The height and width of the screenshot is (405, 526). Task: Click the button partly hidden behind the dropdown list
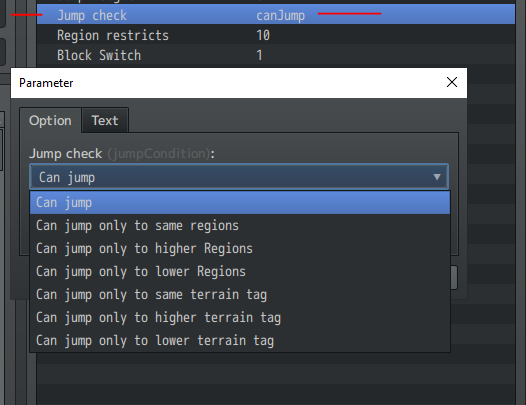[x=454, y=277]
